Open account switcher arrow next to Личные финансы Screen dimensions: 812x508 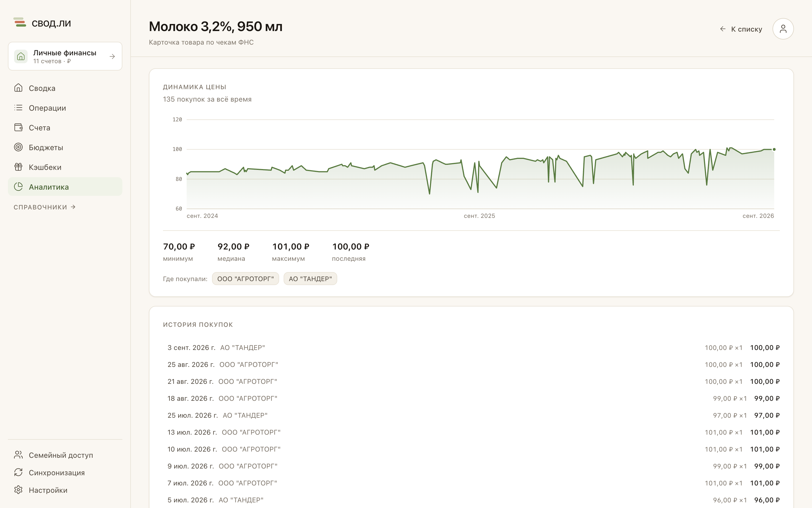pos(112,56)
